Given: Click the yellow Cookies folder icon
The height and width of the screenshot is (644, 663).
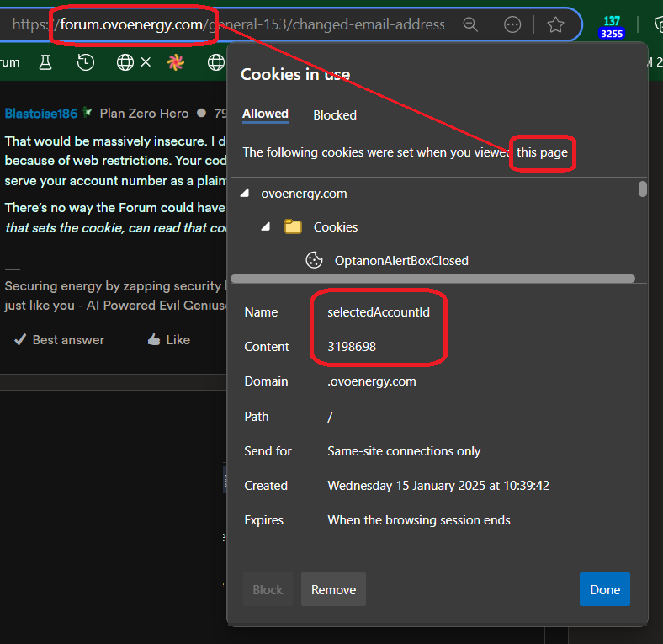Looking at the screenshot, I should click(x=293, y=226).
